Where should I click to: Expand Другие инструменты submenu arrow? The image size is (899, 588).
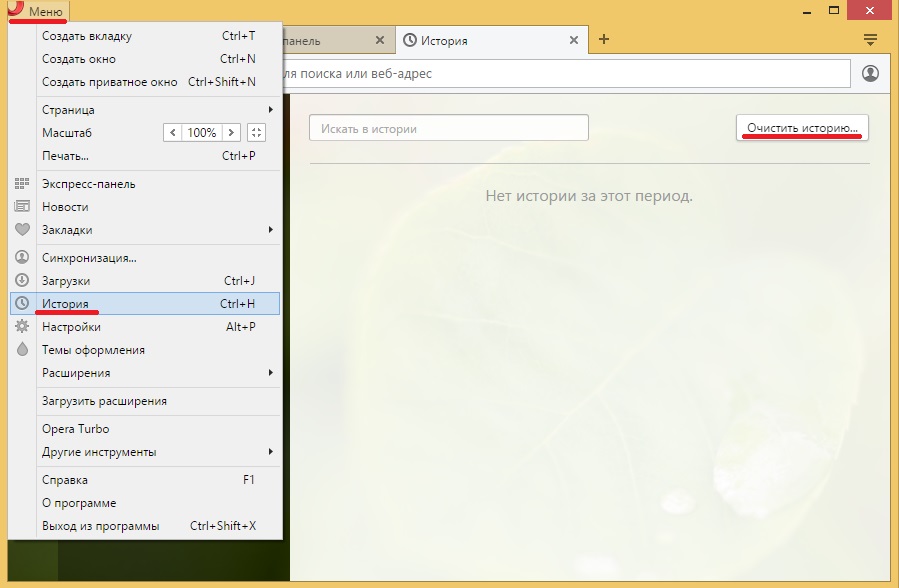coord(271,452)
